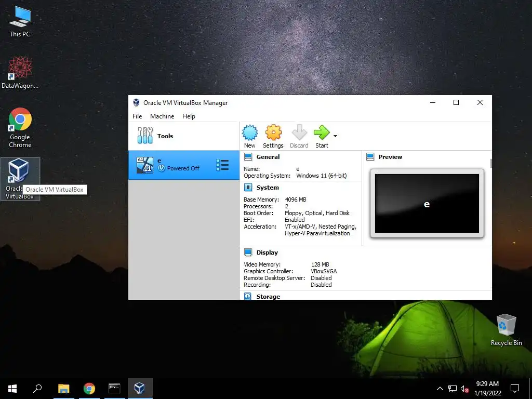
Task: Click the taskbar clock showing 9:29 AM
Action: coord(487,389)
